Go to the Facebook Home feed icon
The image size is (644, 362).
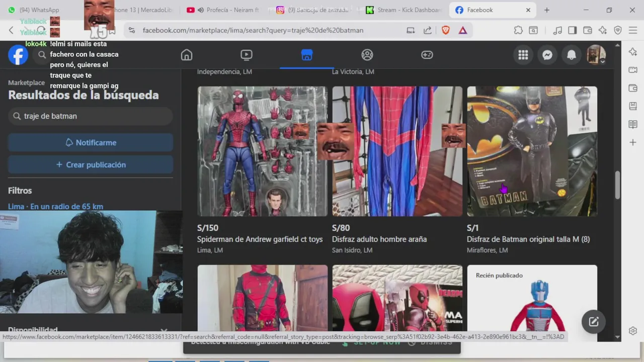tap(187, 55)
